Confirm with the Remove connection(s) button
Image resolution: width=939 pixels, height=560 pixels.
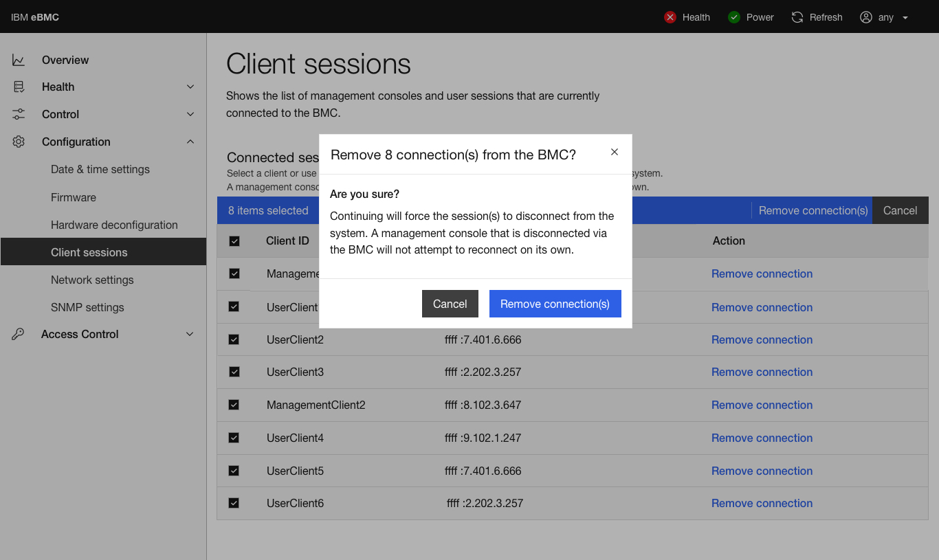point(555,303)
